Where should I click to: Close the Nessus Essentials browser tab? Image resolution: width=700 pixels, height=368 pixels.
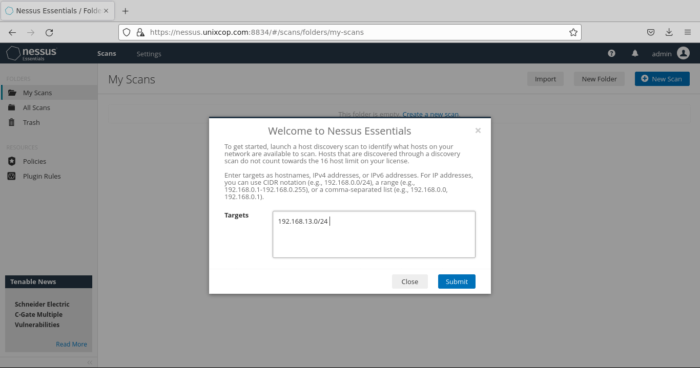pos(106,11)
